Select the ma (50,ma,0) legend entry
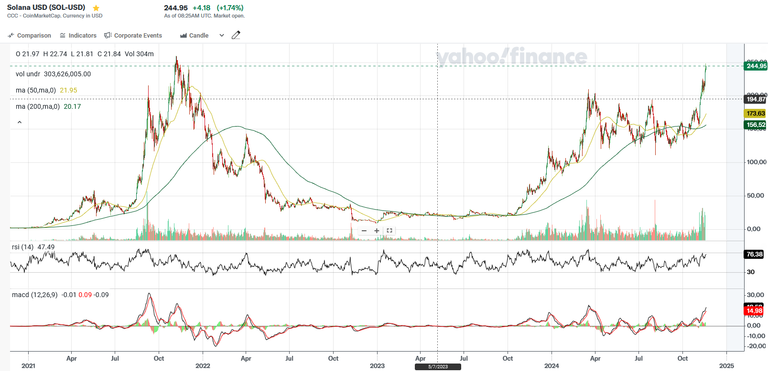Viewport: 768px width, 371px height. 47,90
